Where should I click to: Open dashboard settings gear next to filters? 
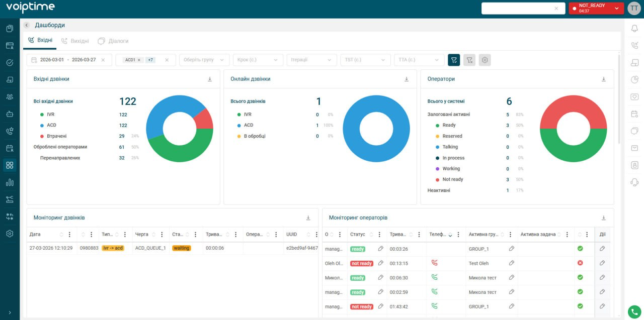point(485,60)
